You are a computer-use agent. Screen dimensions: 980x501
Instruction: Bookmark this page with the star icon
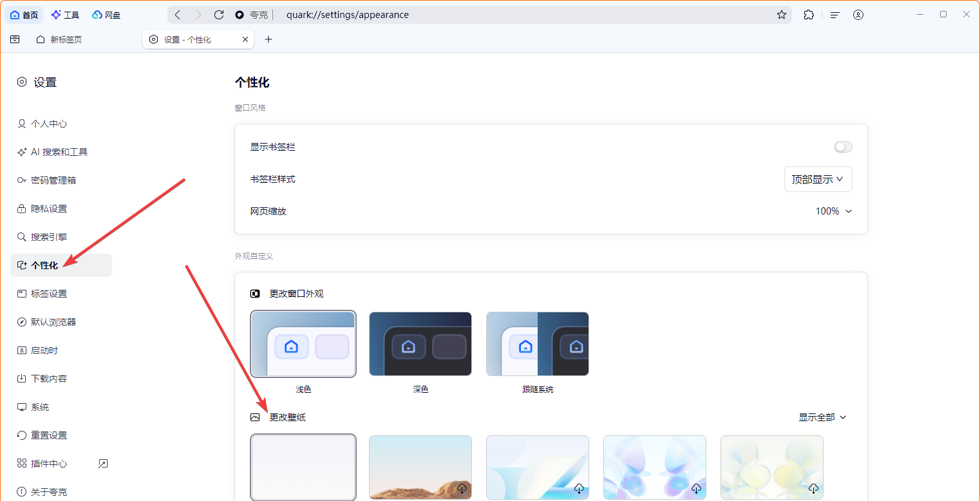coord(782,15)
